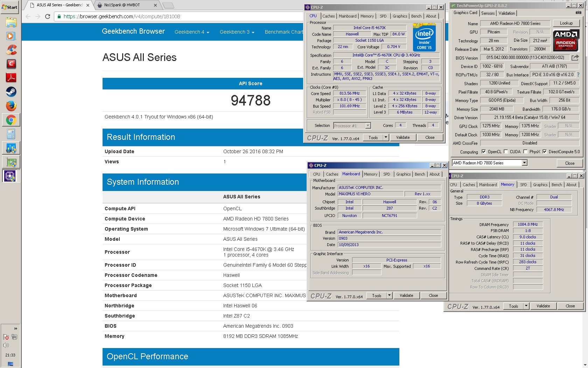588x368 pixels.
Task: Open the Action Center flag tray icon
Action: click(x=6, y=337)
